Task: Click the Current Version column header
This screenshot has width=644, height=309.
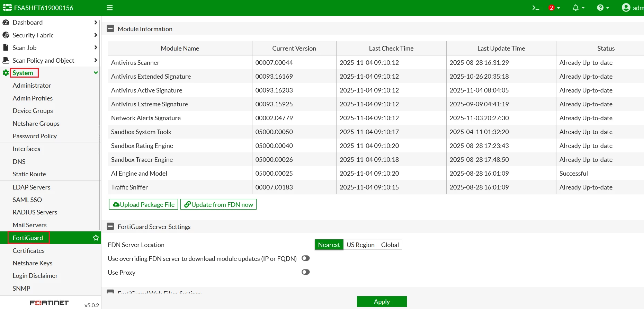Action: click(294, 48)
